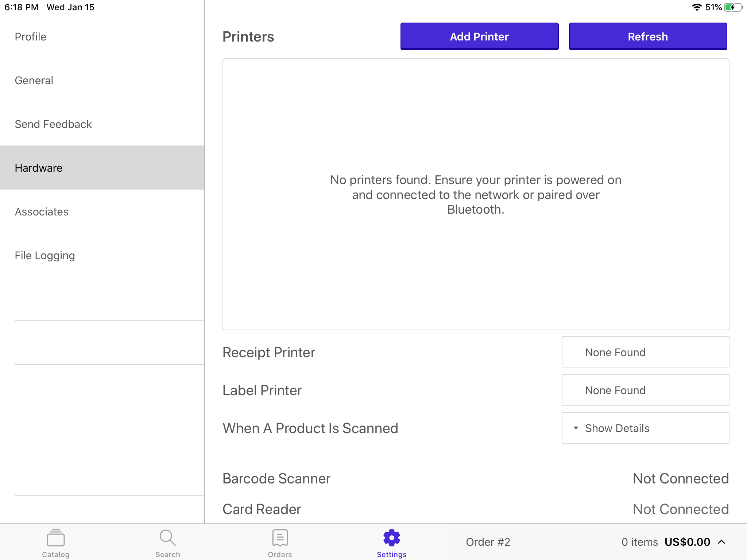The image size is (747, 560).
Task: Click the Add Printer button
Action: (x=479, y=36)
